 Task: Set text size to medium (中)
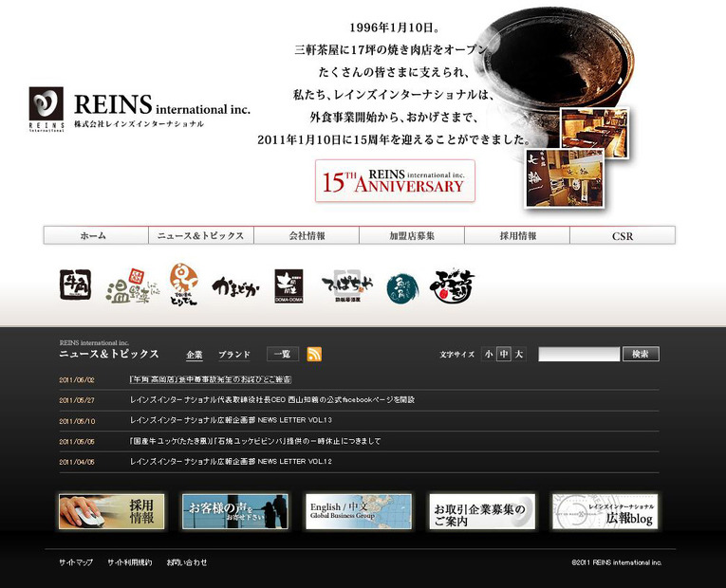504,354
